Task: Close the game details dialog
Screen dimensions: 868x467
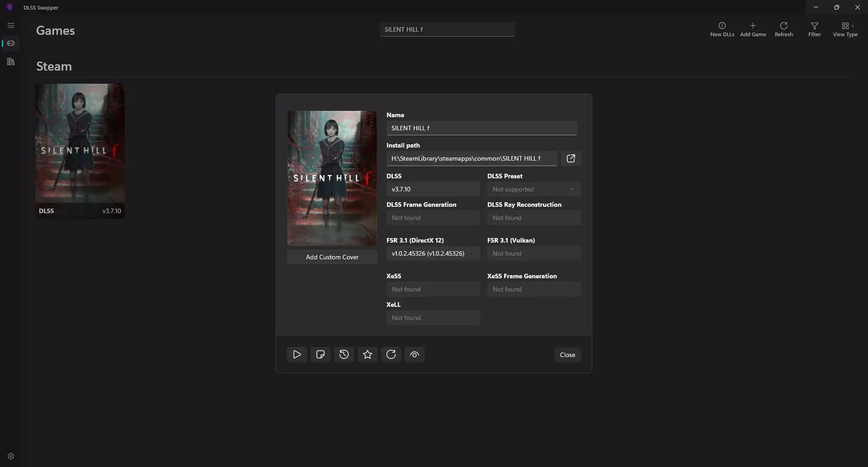Action: point(567,355)
